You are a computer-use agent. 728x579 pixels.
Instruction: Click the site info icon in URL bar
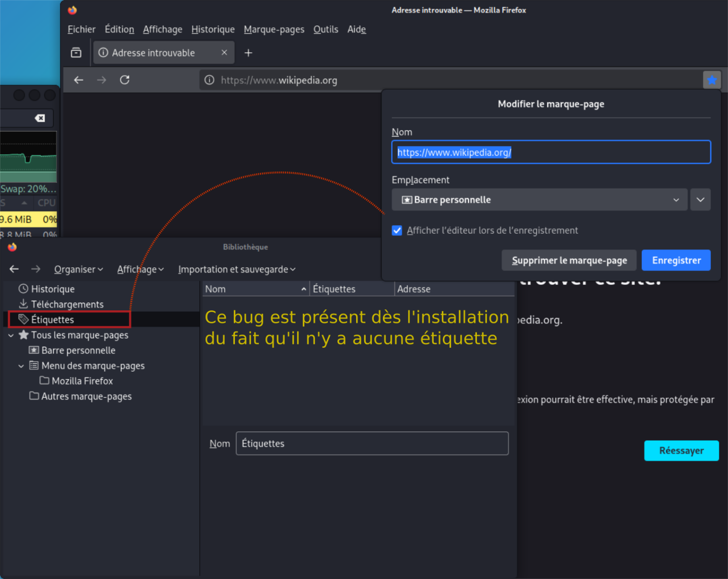point(209,80)
